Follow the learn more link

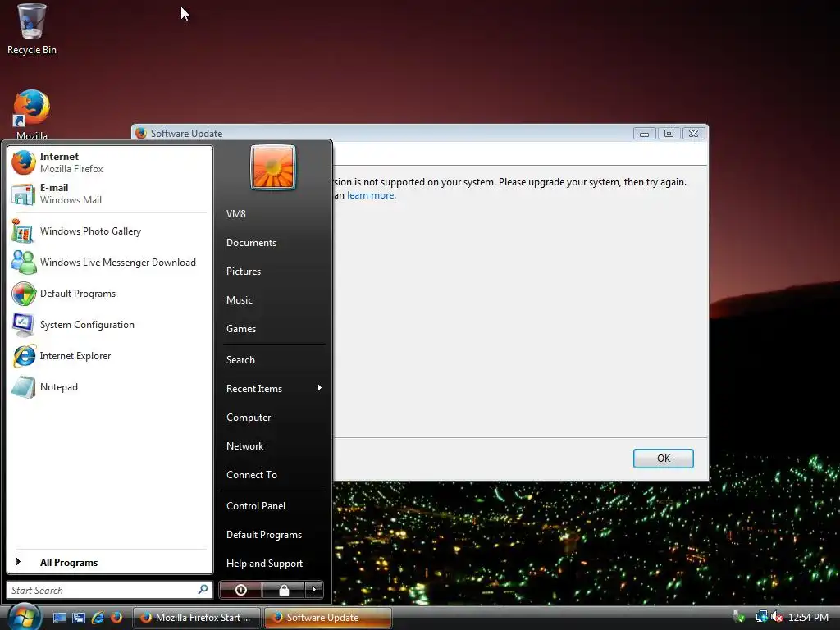coord(372,195)
